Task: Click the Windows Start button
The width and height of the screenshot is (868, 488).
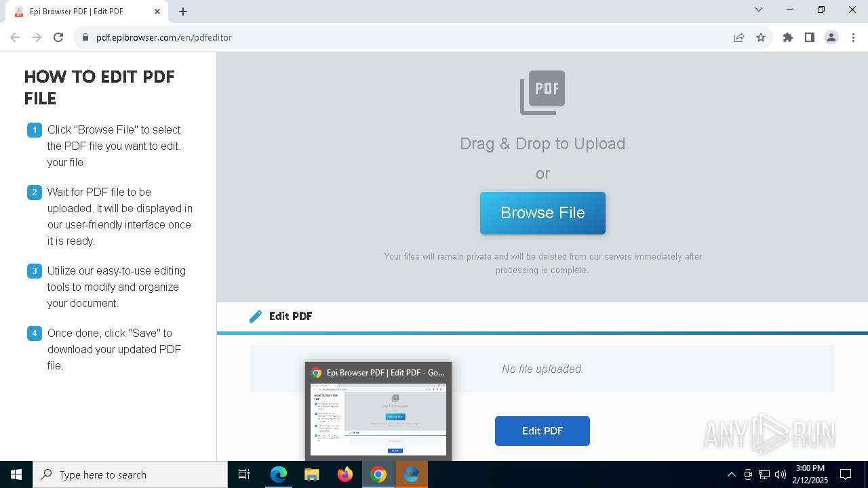Action: click(x=16, y=474)
